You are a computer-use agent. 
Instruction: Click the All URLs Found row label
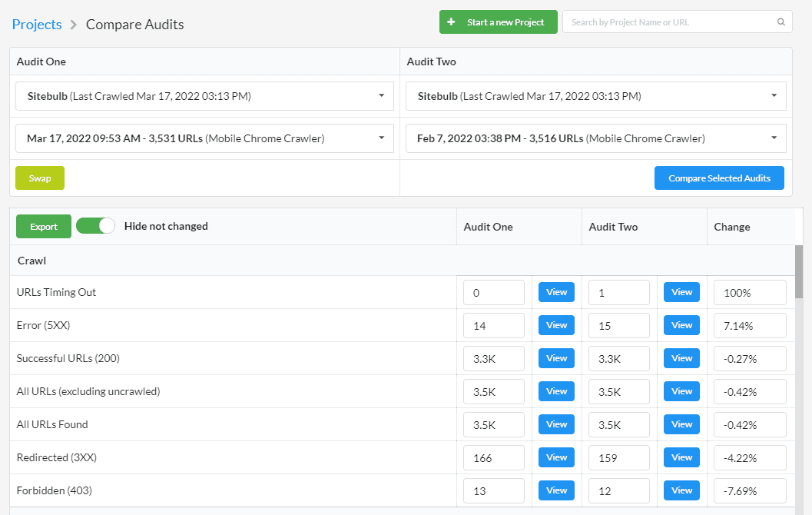pos(51,424)
